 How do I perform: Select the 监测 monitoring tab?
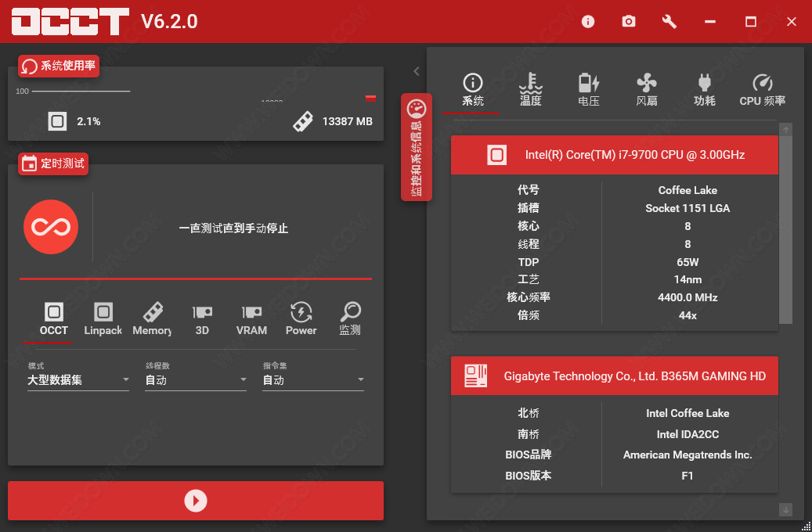pyautogui.click(x=350, y=320)
